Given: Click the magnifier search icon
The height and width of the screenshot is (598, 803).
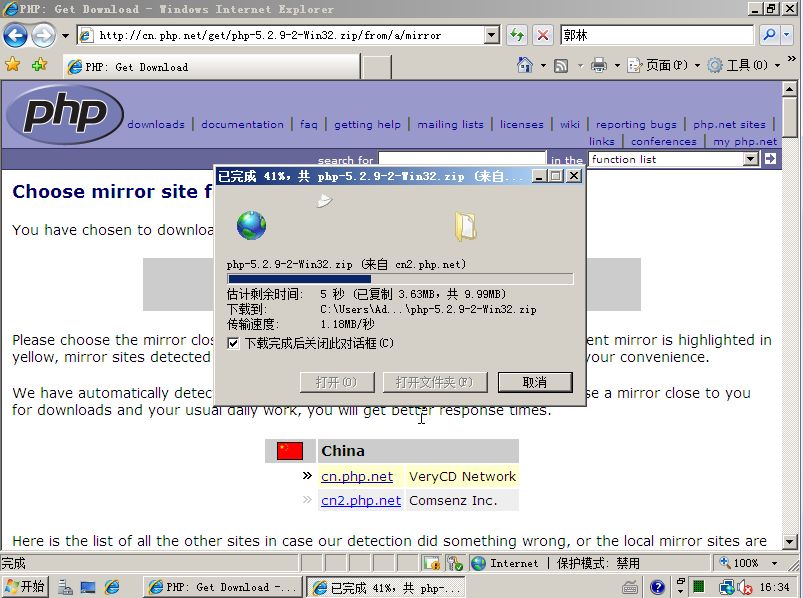Looking at the screenshot, I should 769,35.
